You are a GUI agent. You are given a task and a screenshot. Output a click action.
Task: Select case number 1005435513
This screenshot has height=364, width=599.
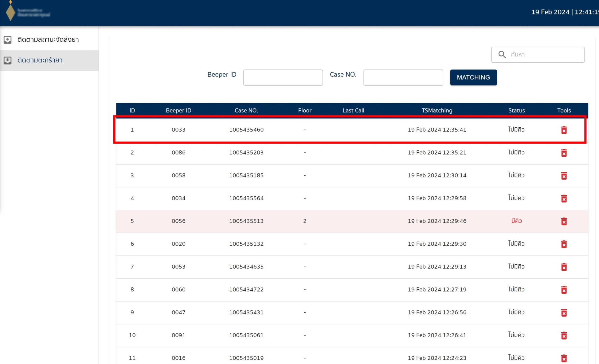click(x=246, y=221)
